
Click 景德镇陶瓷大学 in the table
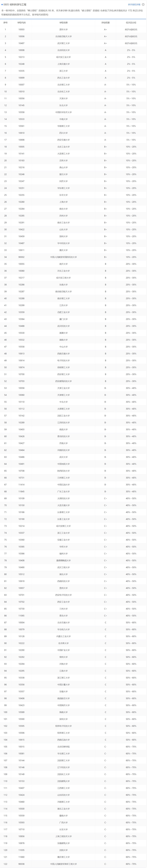pos(63,560)
